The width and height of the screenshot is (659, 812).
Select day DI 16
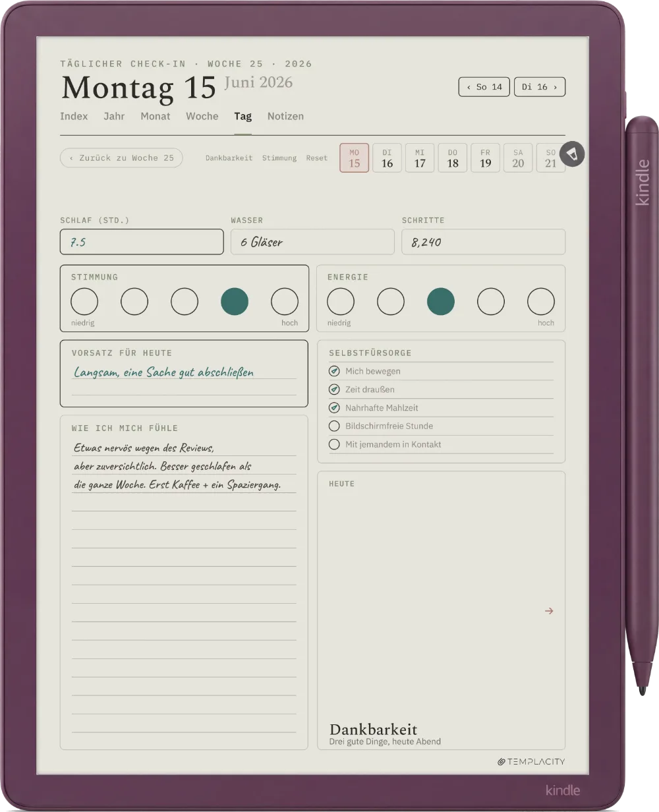point(387,158)
